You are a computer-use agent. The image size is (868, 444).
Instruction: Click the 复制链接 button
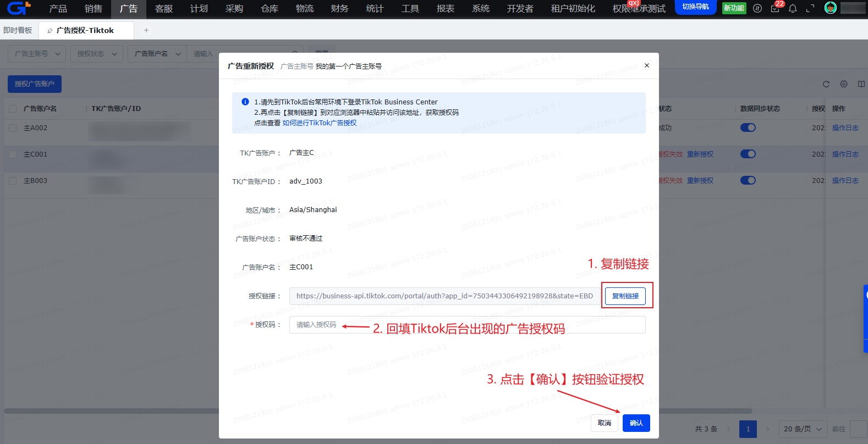click(625, 296)
